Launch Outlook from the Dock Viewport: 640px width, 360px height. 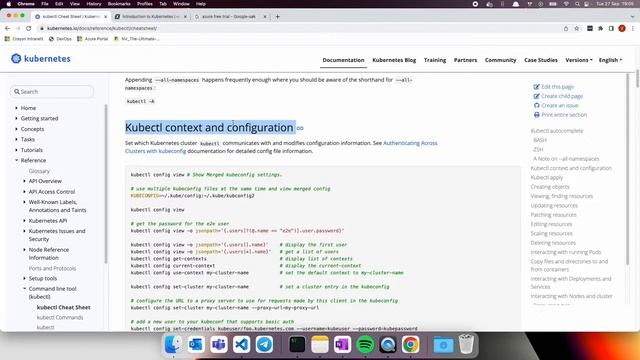pyautogui.click(x=196, y=344)
